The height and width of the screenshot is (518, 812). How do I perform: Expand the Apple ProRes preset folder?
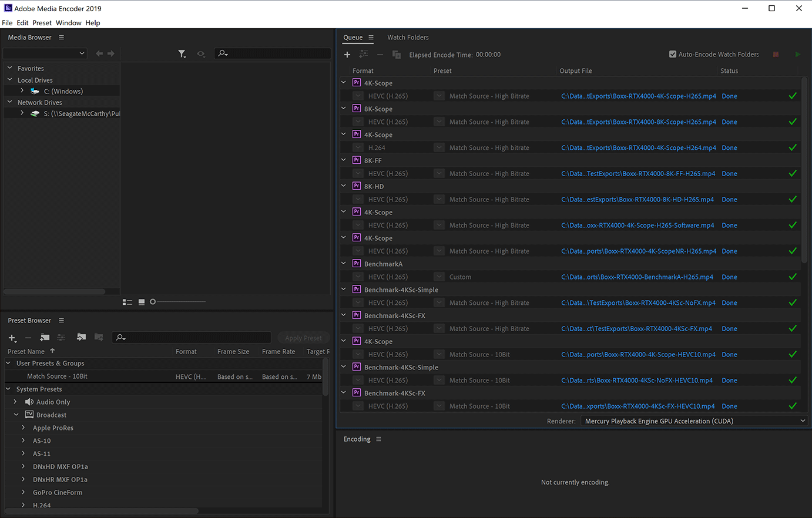tap(24, 428)
